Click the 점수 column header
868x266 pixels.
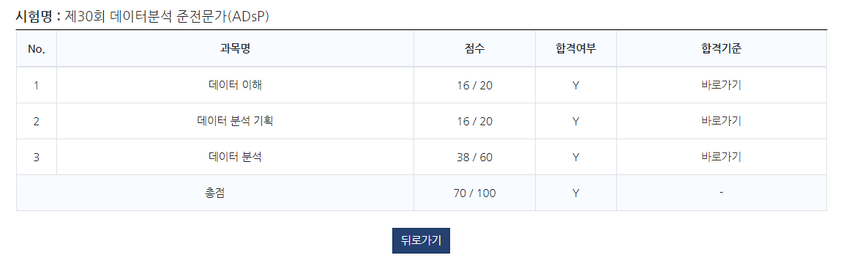coord(474,49)
